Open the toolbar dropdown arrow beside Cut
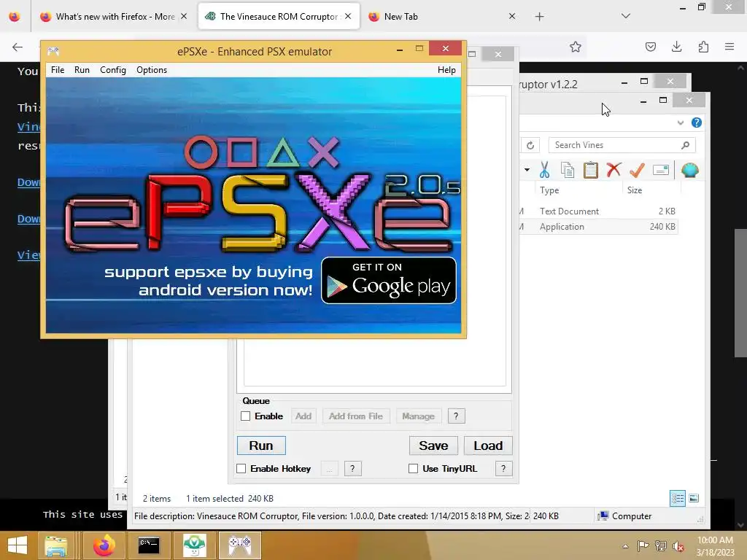Viewport: 747px width, 560px height. [527, 170]
